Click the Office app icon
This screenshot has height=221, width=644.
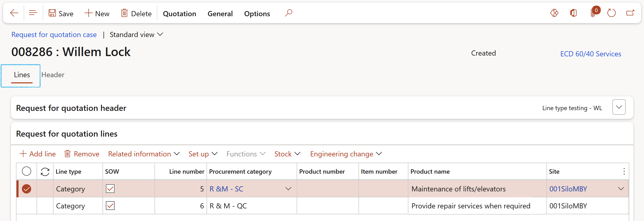pos(573,13)
